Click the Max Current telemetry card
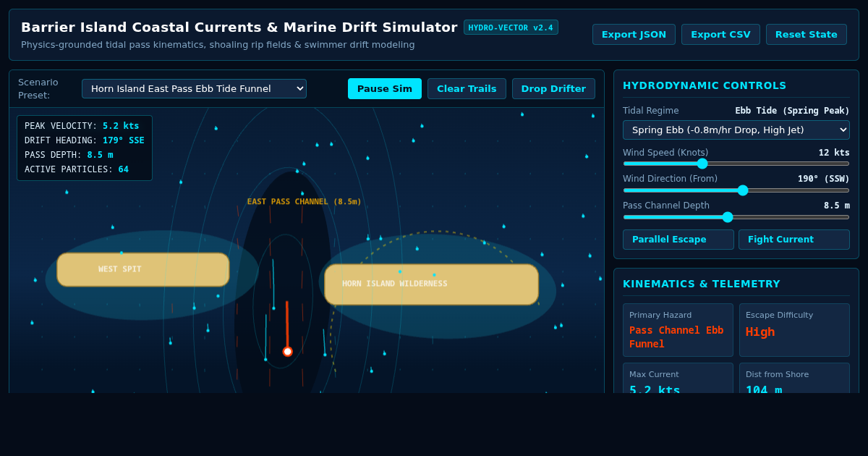 678,378
